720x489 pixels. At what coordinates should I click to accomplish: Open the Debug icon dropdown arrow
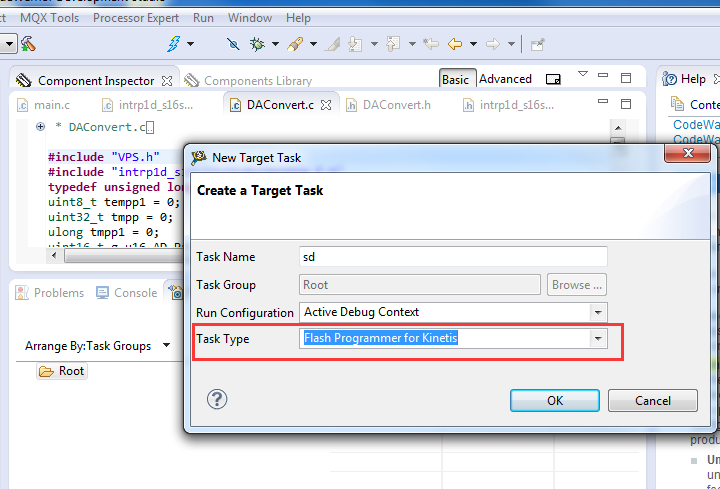275,44
